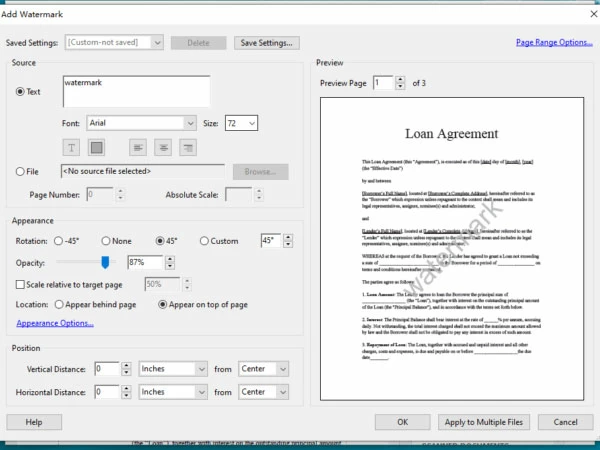Close the Add Watermark dialog

pos(593,14)
